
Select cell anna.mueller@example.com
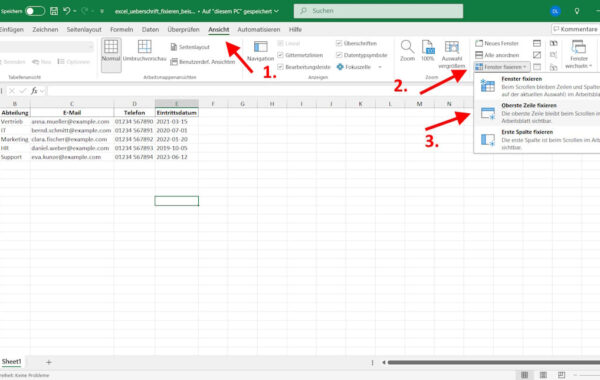point(72,121)
